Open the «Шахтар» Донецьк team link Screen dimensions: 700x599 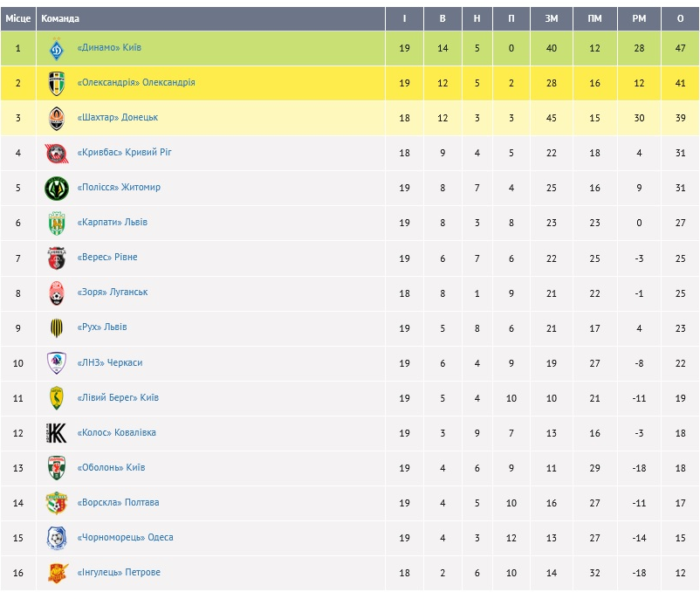click(x=118, y=118)
